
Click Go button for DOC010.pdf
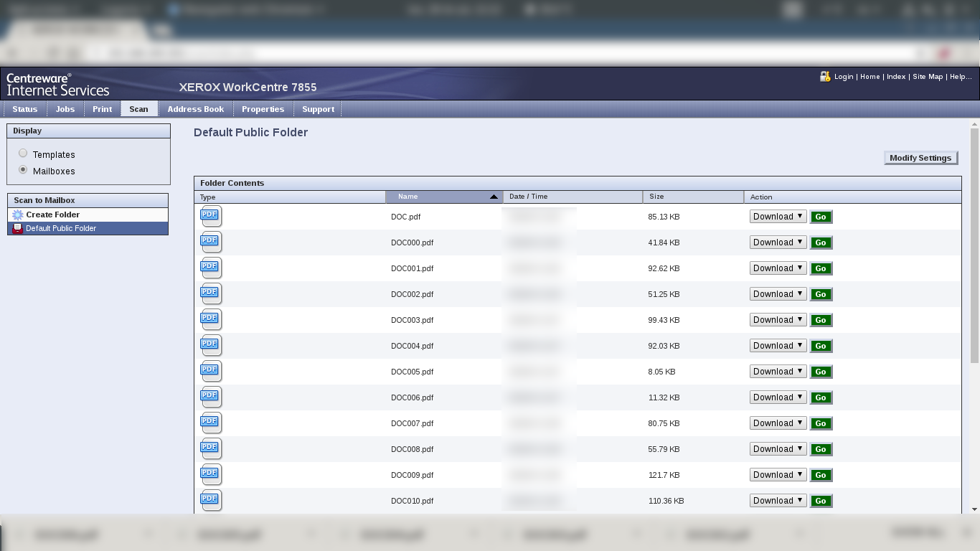821,501
